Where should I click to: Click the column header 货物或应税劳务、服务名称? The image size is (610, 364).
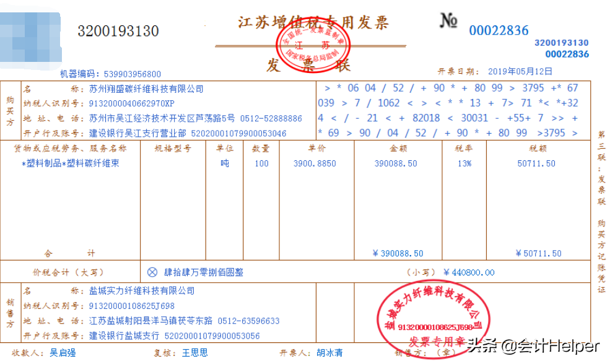(x=71, y=148)
